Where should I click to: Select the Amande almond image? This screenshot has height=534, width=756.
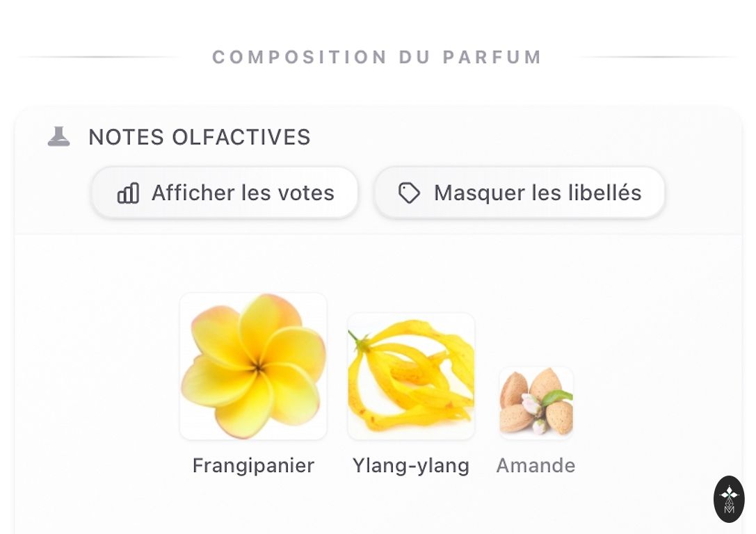coord(536,403)
